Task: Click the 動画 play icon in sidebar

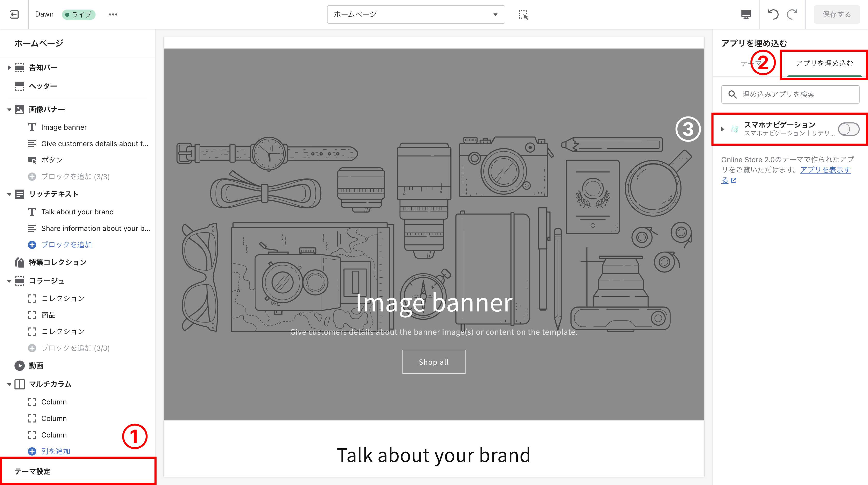Action: [20, 365]
